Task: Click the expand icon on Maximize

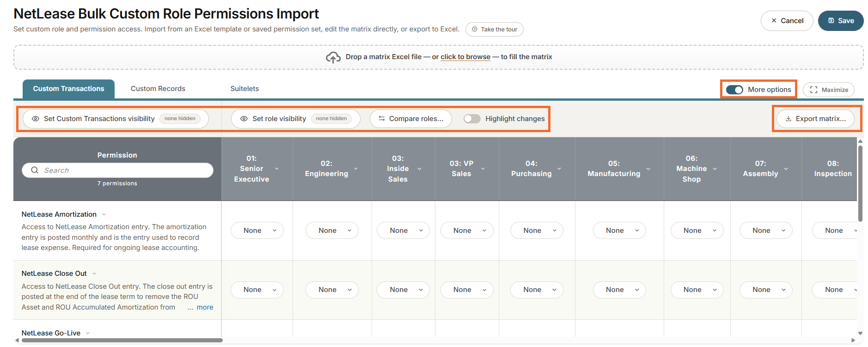Action: point(814,90)
